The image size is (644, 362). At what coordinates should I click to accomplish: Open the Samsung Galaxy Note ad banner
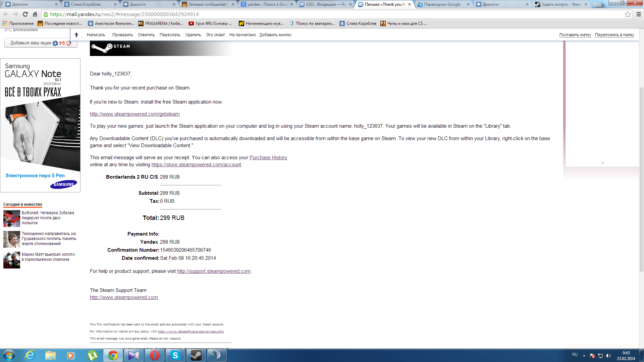pyautogui.click(x=40, y=125)
